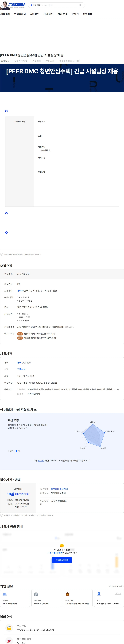Screen dimensions: 124x644
Task: Click the thinking emoji above 이 공고에 지원한
Action: (62, 545)
